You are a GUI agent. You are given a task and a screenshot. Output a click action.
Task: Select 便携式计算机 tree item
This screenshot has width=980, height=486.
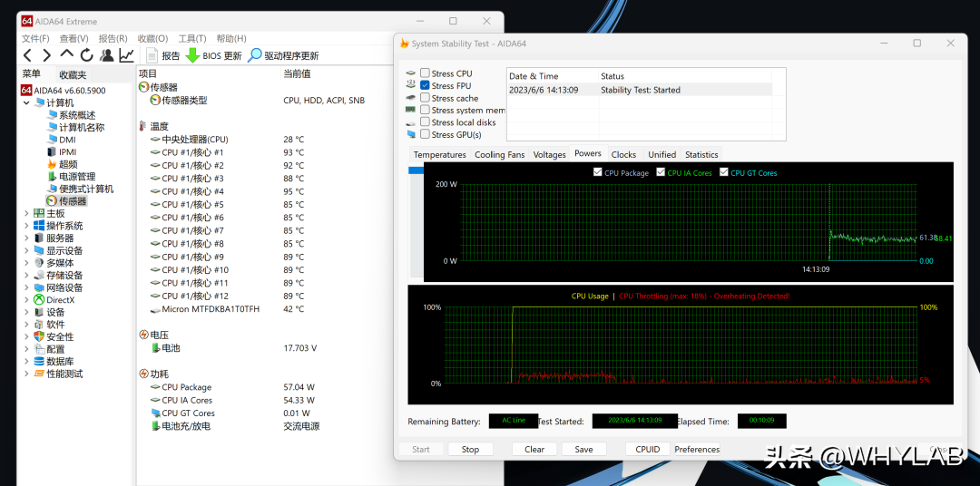tap(80, 189)
